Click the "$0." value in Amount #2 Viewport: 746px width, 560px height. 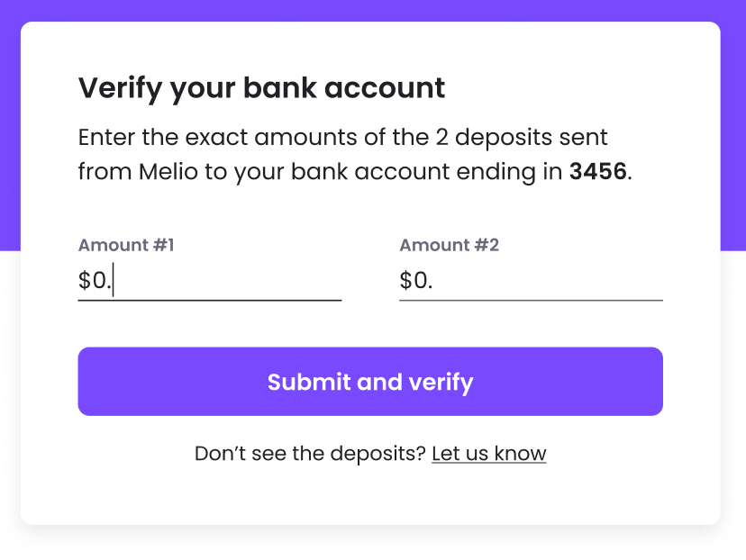click(415, 281)
